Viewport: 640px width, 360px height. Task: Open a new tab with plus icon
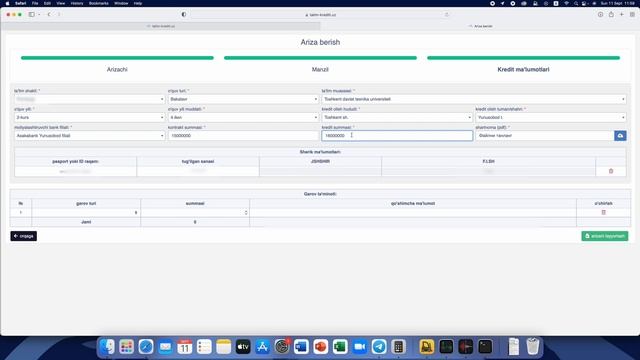pos(622,14)
